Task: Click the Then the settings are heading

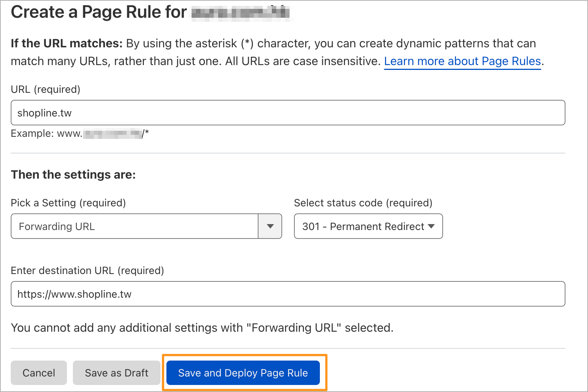Action: point(73,175)
